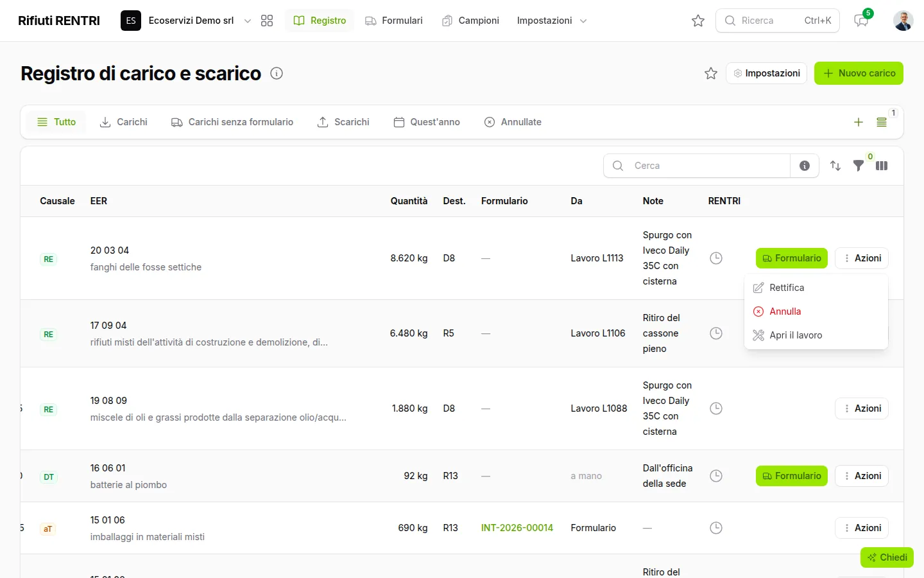Show the Scarichi tab

[x=343, y=122]
